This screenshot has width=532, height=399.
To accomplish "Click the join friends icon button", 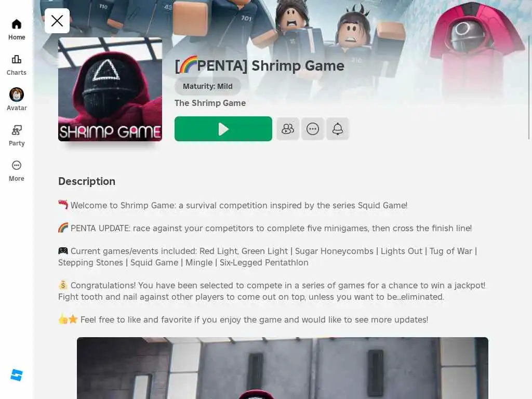I will point(288,129).
